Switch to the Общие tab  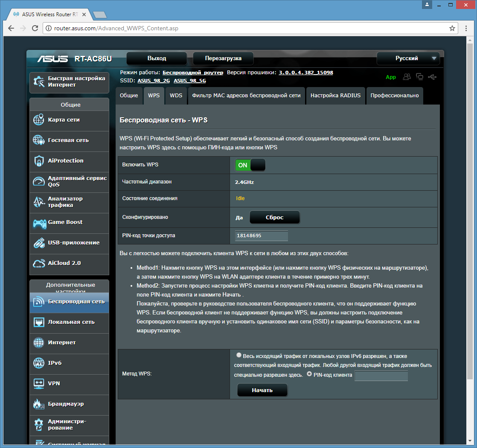pos(129,96)
